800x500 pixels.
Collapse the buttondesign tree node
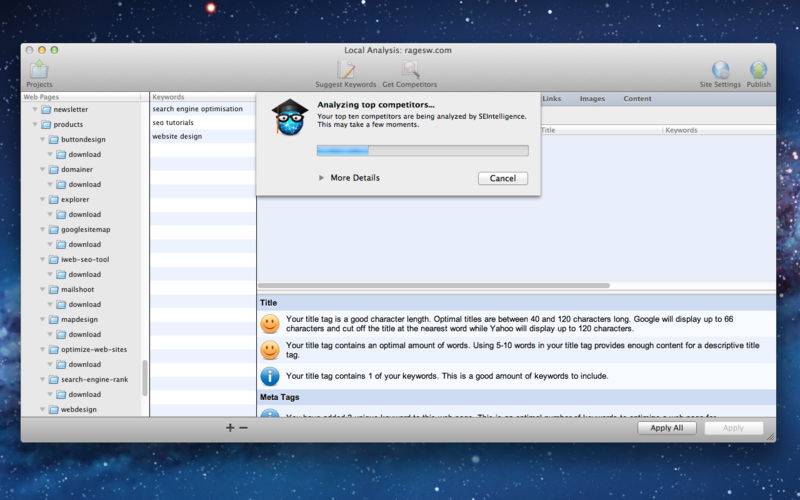tap(42, 139)
